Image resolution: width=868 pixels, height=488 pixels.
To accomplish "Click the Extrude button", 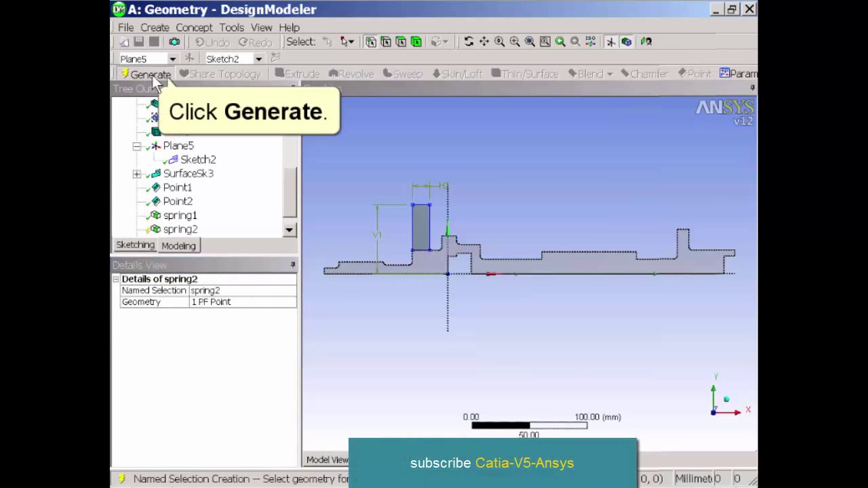I will pyautogui.click(x=297, y=74).
